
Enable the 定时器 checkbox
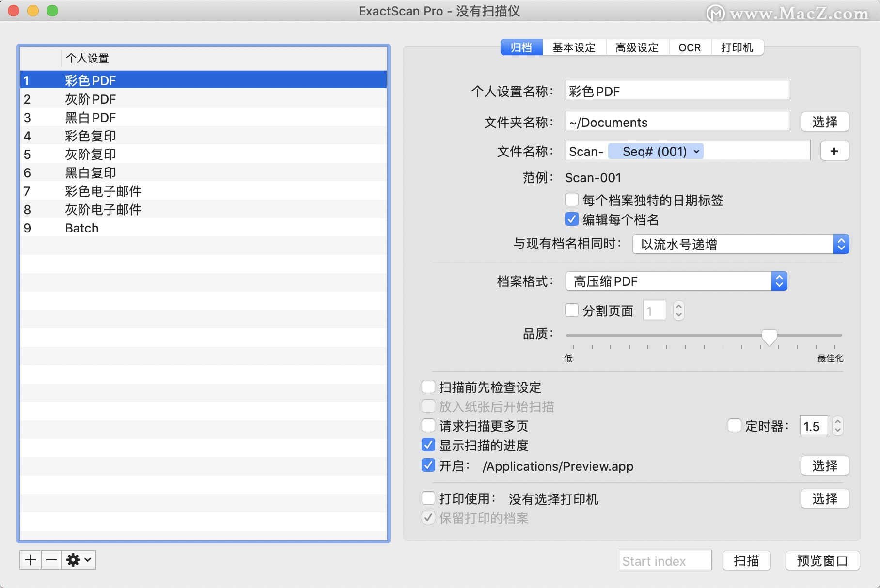pyautogui.click(x=735, y=425)
